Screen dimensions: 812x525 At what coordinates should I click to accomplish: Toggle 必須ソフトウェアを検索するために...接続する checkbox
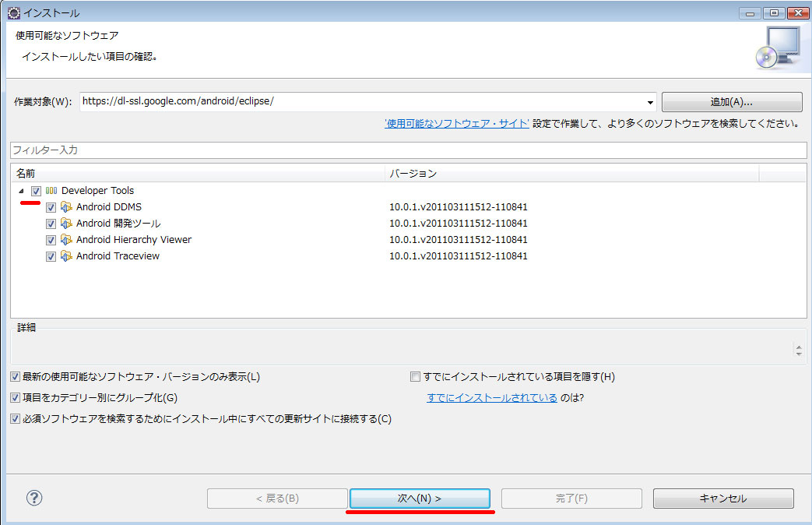point(15,419)
